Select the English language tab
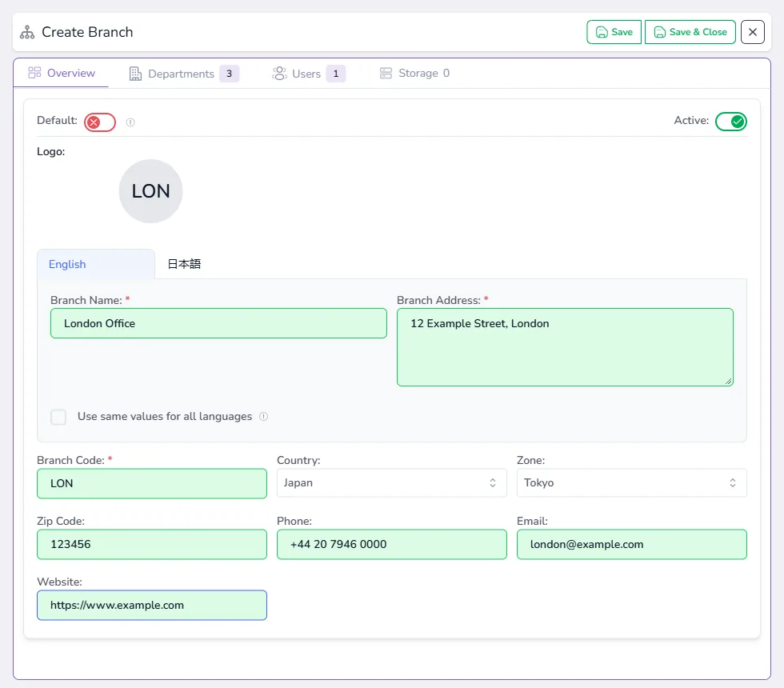Viewport: 784px width, 688px height. point(96,264)
